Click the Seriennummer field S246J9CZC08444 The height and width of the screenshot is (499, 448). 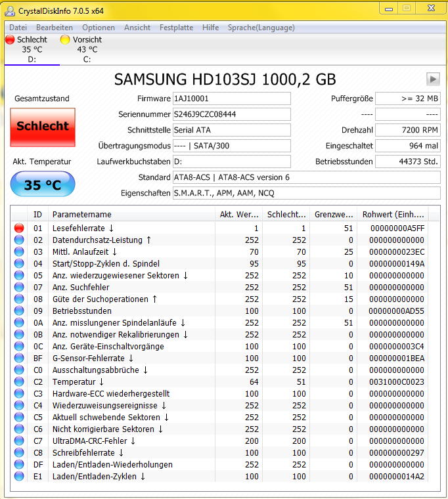tap(231, 114)
